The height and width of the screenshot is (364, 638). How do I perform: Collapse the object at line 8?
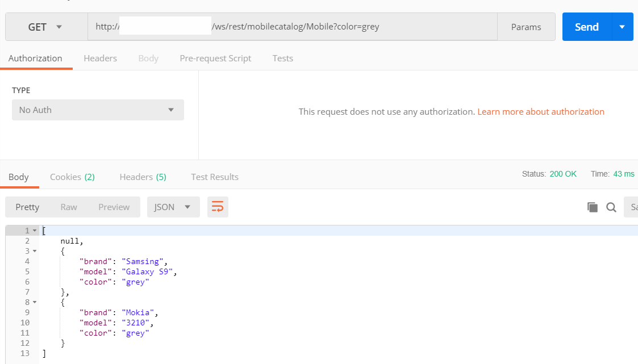[x=35, y=302]
